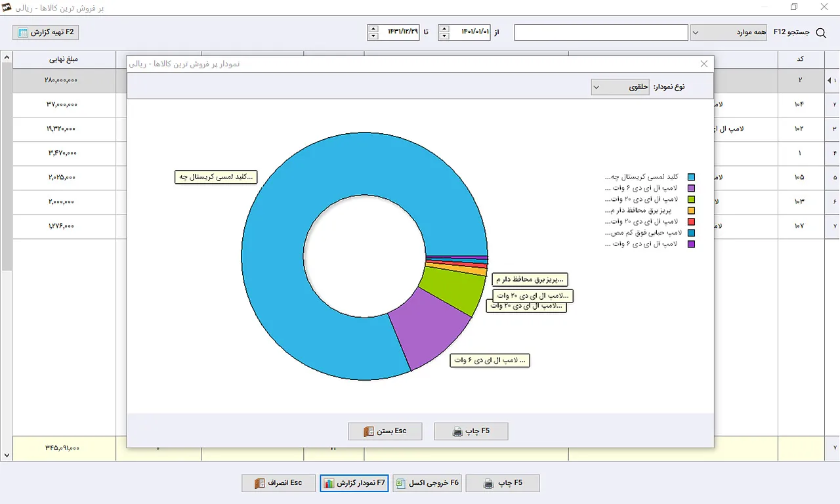The width and height of the screenshot is (840, 504).
Task: Increase the from-date with its up arrow
Action: [x=444, y=28]
